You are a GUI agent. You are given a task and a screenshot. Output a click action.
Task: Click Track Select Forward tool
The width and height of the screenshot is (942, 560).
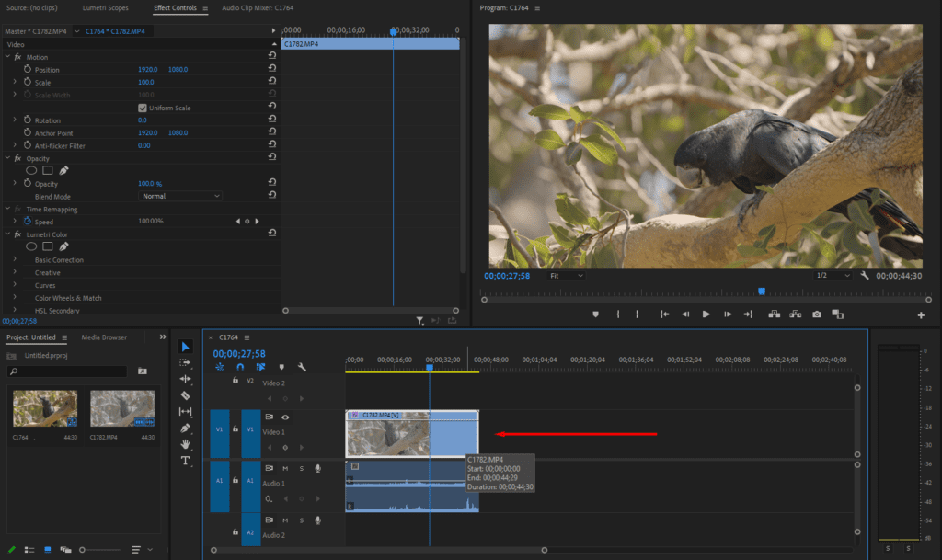pyautogui.click(x=185, y=363)
